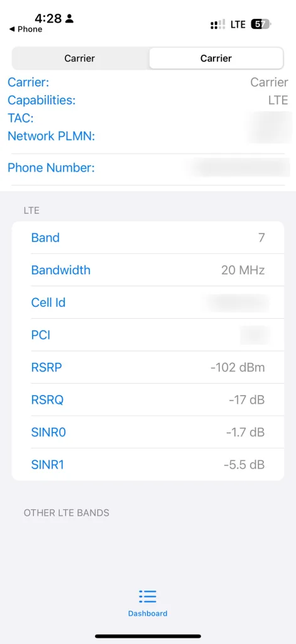Viewport: 296px width, 644px height.
Task: Tap the Dashboard text label
Action: tap(148, 613)
